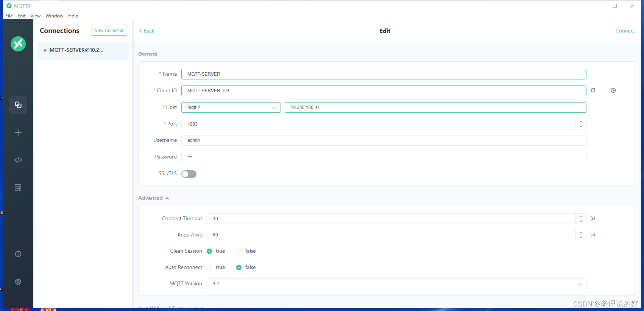Open the Connections page icon in sidebar
Viewport: 644px width, 311px height.
[18, 105]
